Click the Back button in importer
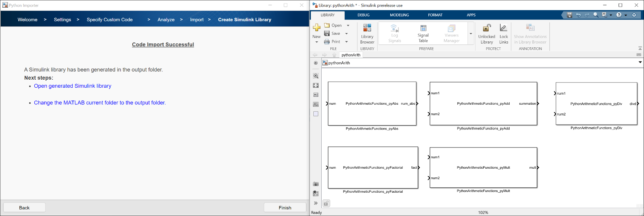This screenshot has width=644, height=216. [x=24, y=208]
